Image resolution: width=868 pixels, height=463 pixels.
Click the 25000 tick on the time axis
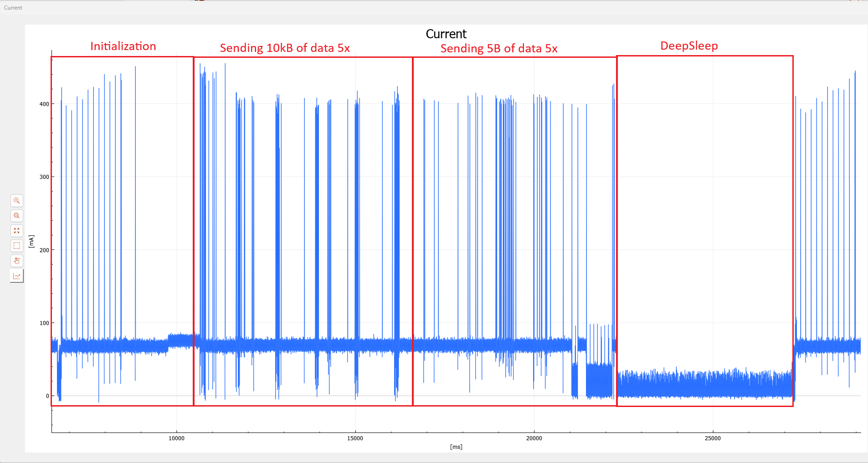coord(713,438)
